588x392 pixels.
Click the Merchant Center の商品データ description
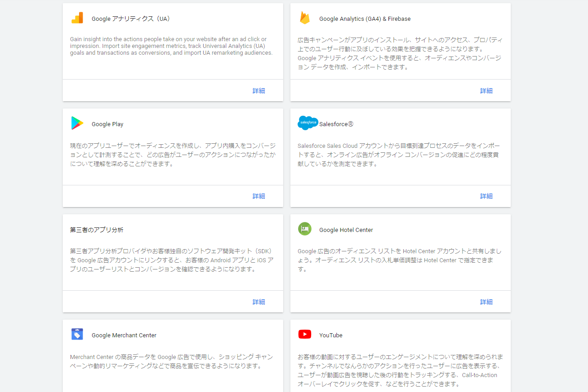172,362
